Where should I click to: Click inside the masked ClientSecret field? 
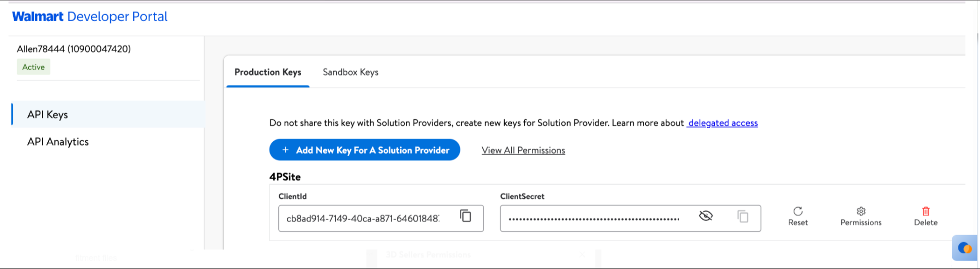coord(594,219)
